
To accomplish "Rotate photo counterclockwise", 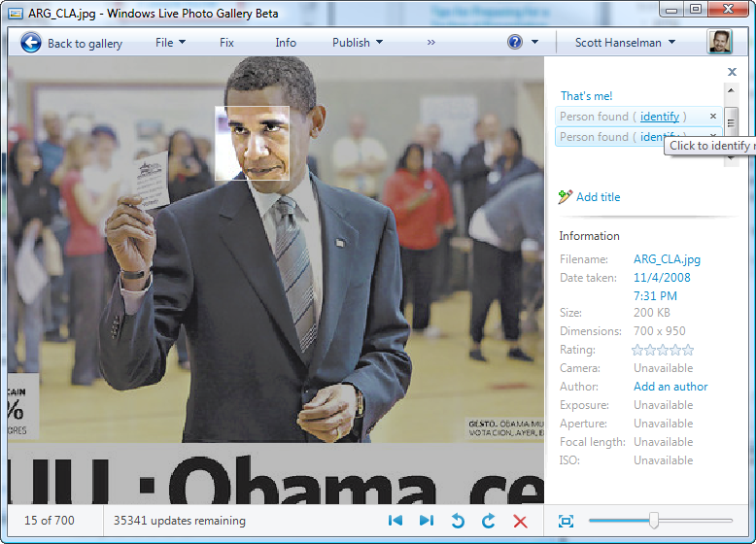I will point(458,521).
